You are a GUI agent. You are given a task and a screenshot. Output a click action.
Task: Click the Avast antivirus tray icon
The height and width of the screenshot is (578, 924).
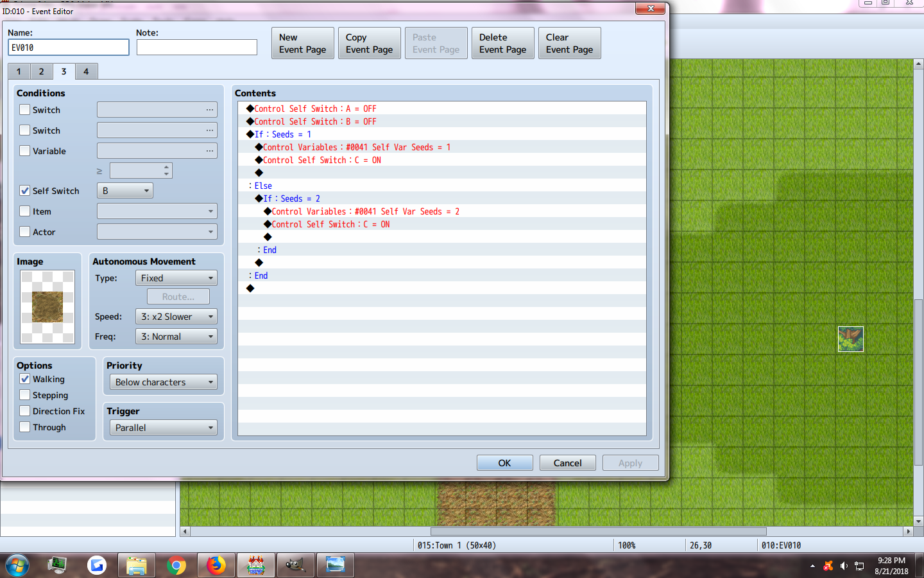(x=828, y=566)
